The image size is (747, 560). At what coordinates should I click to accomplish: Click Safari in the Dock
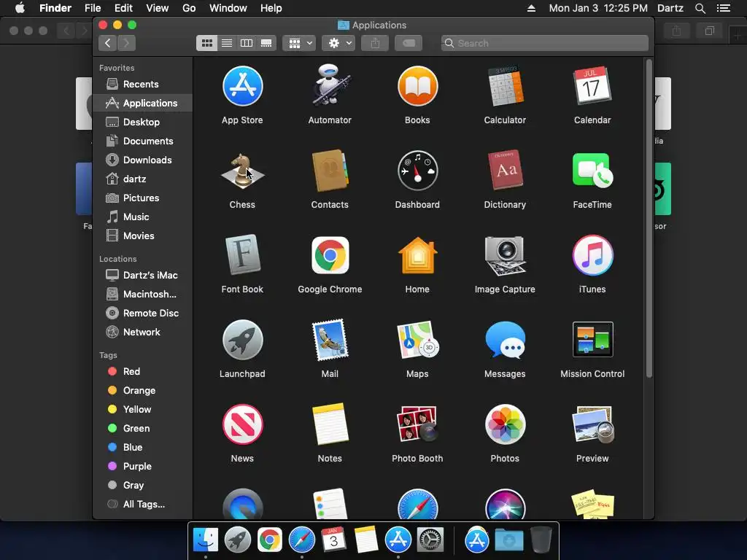pos(302,540)
